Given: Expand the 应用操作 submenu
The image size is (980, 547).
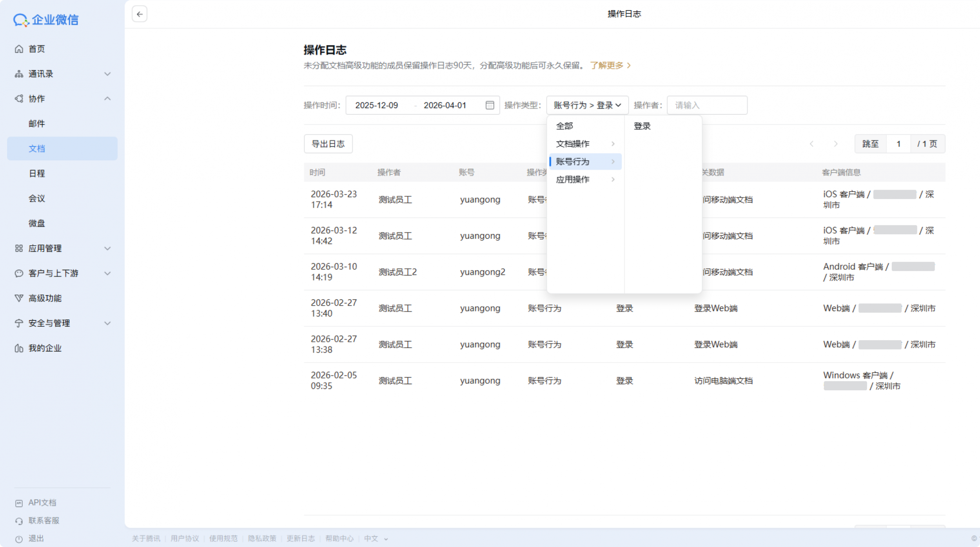Looking at the screenshot, I should coord(585,179).
